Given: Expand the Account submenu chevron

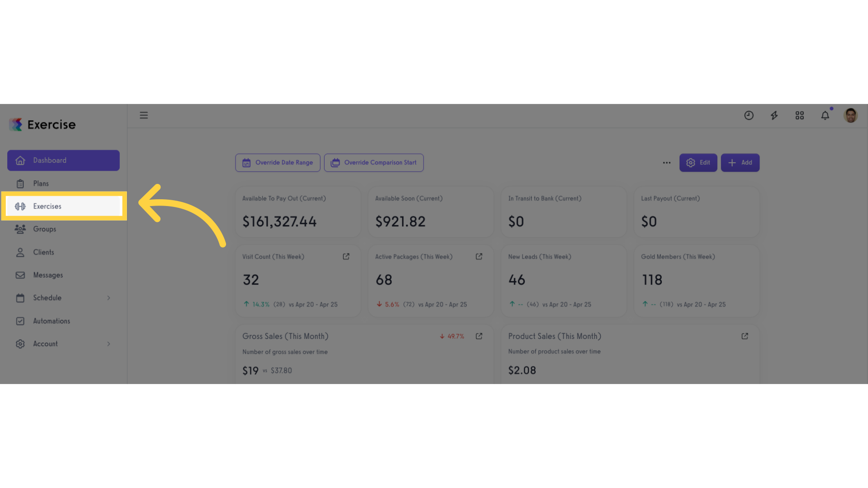Looking at the screenshot, I should tap(108, 344).
